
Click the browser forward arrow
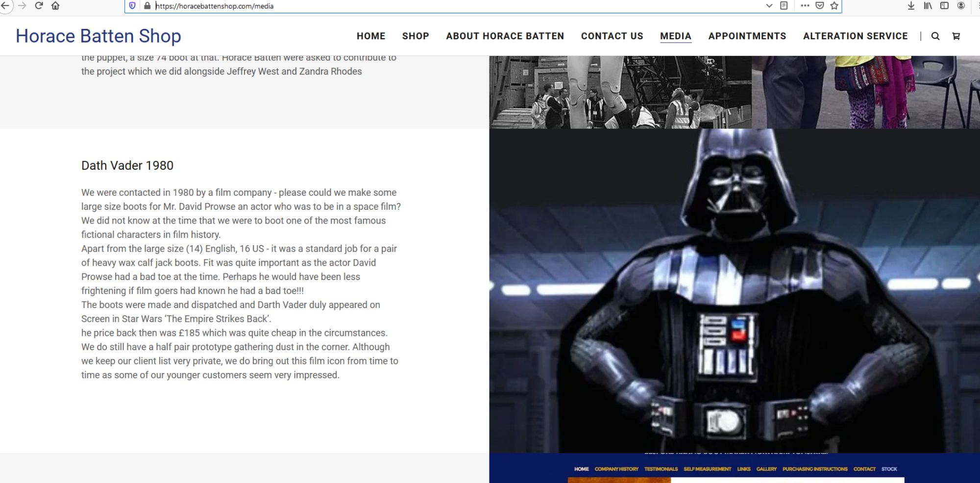click(x=23, y=6)
